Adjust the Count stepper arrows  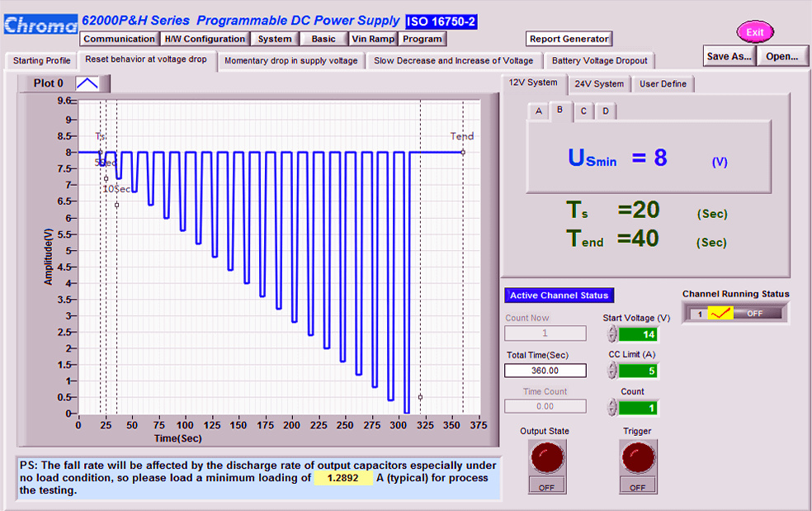612,407
